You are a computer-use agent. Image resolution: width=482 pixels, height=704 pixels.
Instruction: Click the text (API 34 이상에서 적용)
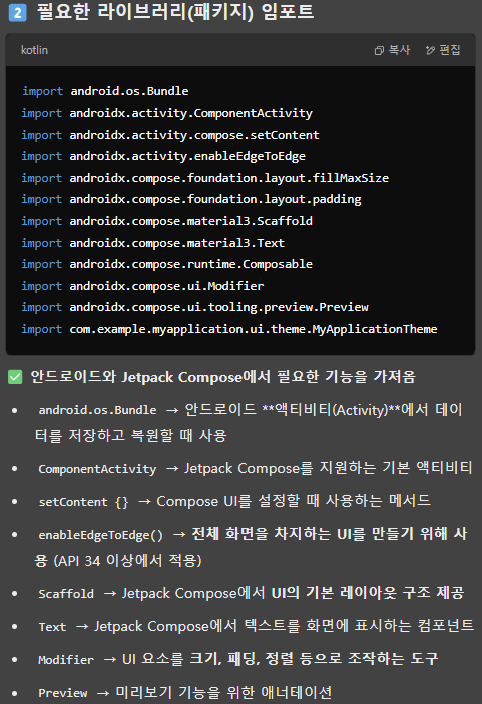pyautogui.click(x=127, y=561)
